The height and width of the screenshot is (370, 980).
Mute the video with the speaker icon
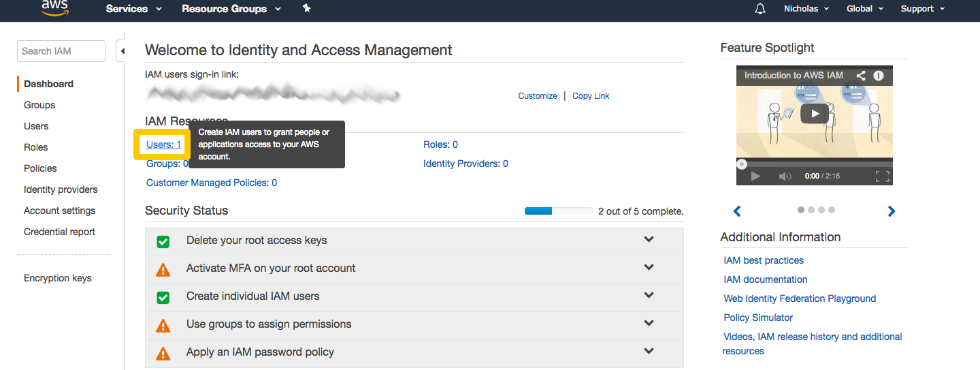[785, 176]
